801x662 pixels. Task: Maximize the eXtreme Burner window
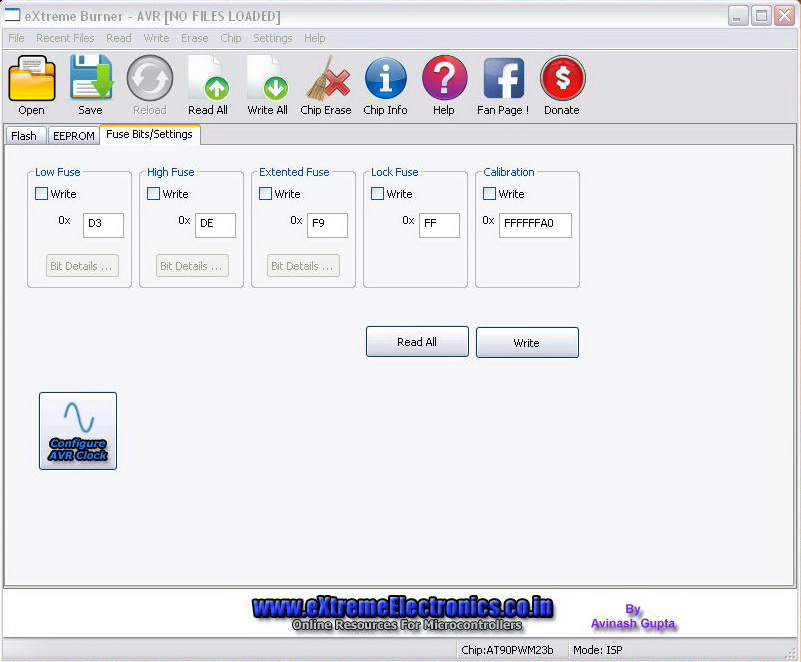[x=761, y=16]
